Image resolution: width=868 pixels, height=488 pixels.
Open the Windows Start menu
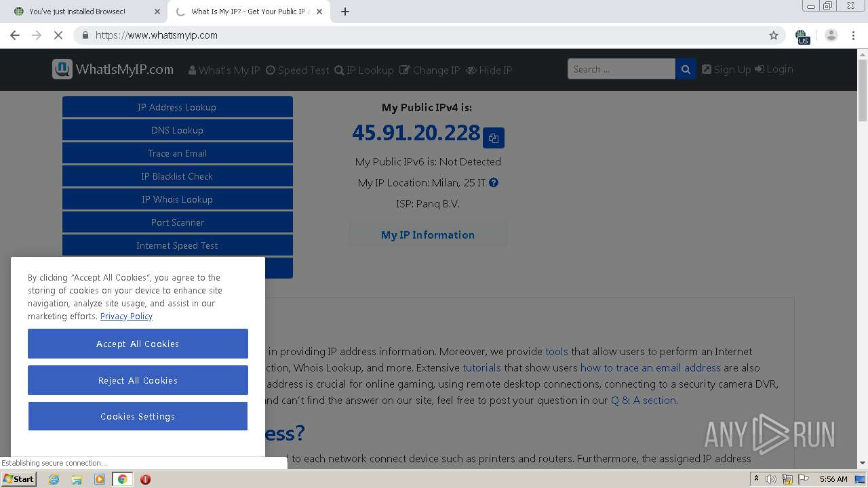coord(19,479)
